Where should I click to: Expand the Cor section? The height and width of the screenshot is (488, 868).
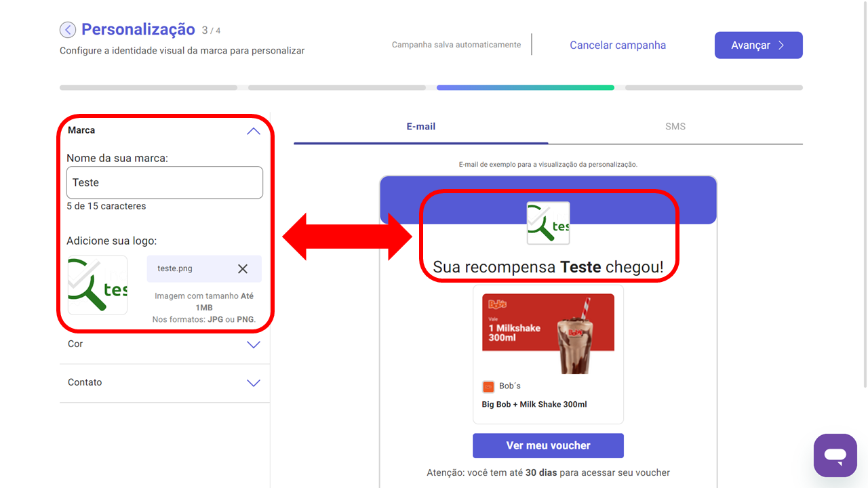[253, 344]
